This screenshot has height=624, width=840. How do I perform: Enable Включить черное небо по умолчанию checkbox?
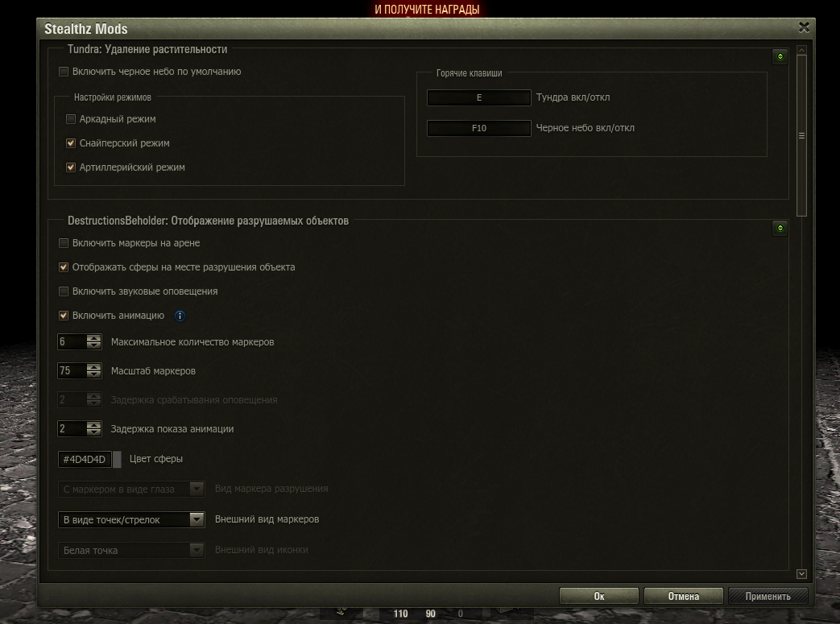point(64,72)
